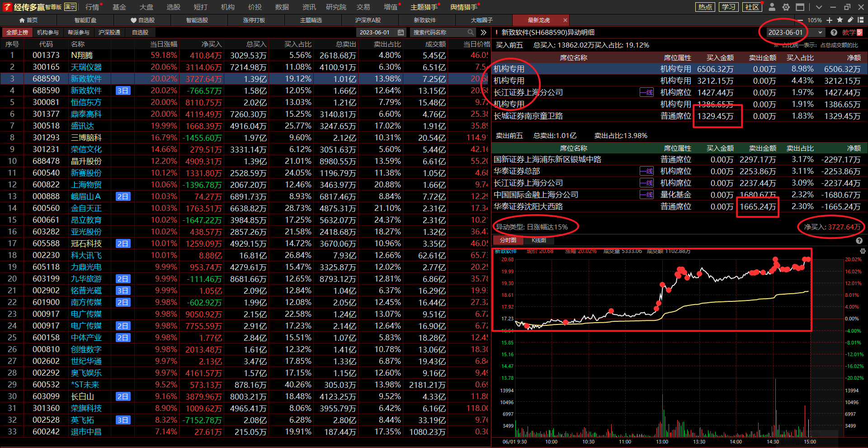Click the 热点 button
The image size is (868, 448).
pos(705,7)
